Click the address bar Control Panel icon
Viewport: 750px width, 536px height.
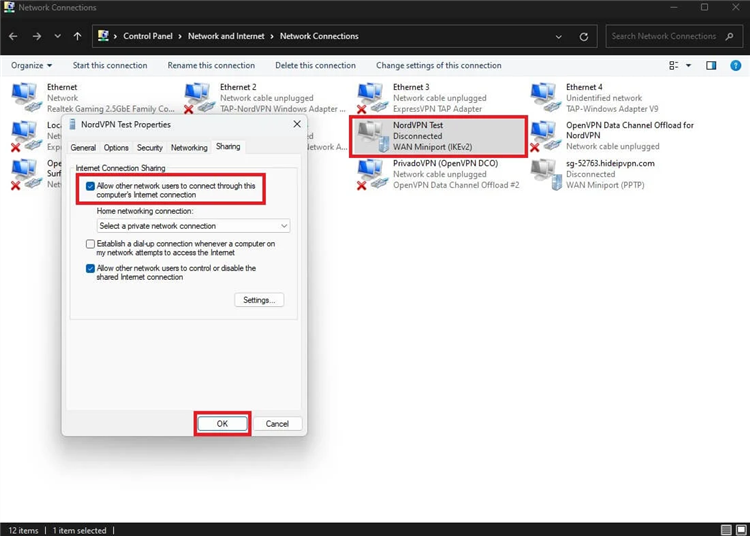pos(103,36)
